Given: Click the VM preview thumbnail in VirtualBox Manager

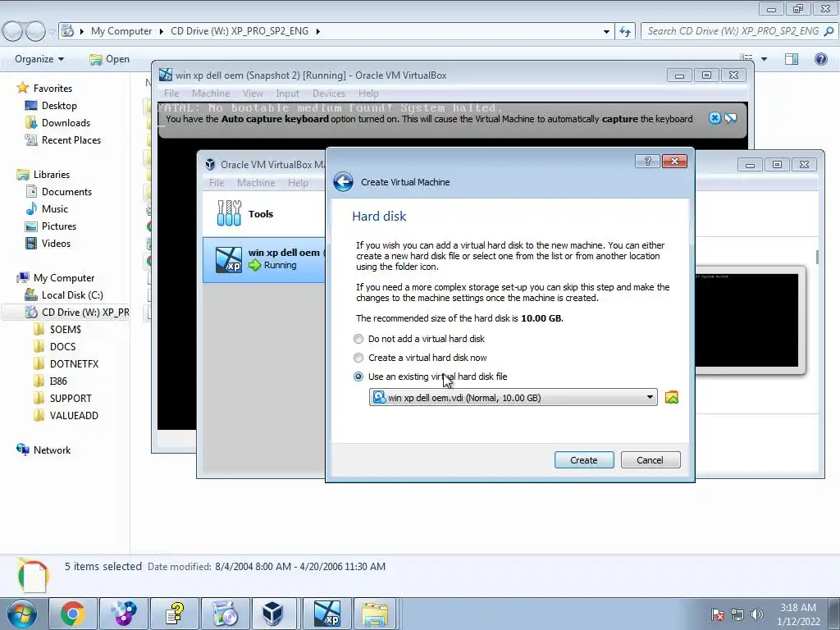Looking at the screenshot, I should (747, 320).
